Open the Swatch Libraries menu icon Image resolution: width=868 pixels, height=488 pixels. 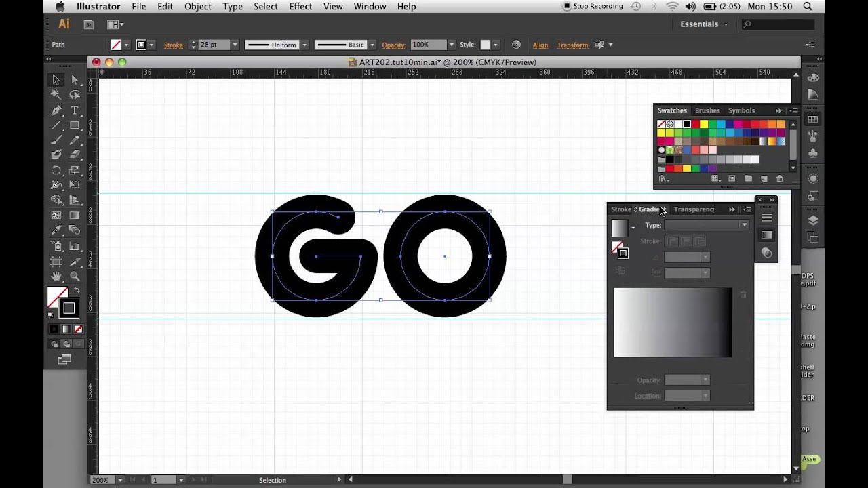664,179
